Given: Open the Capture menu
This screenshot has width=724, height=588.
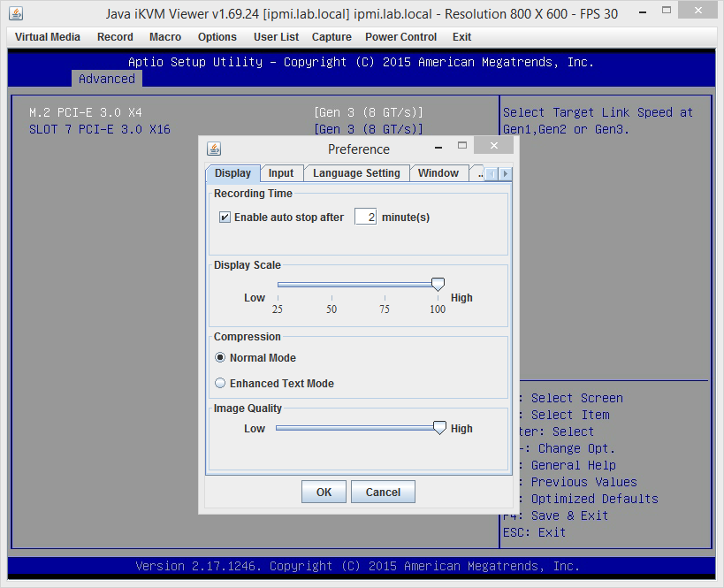Looking at the screenshot, I should point(332,37).
